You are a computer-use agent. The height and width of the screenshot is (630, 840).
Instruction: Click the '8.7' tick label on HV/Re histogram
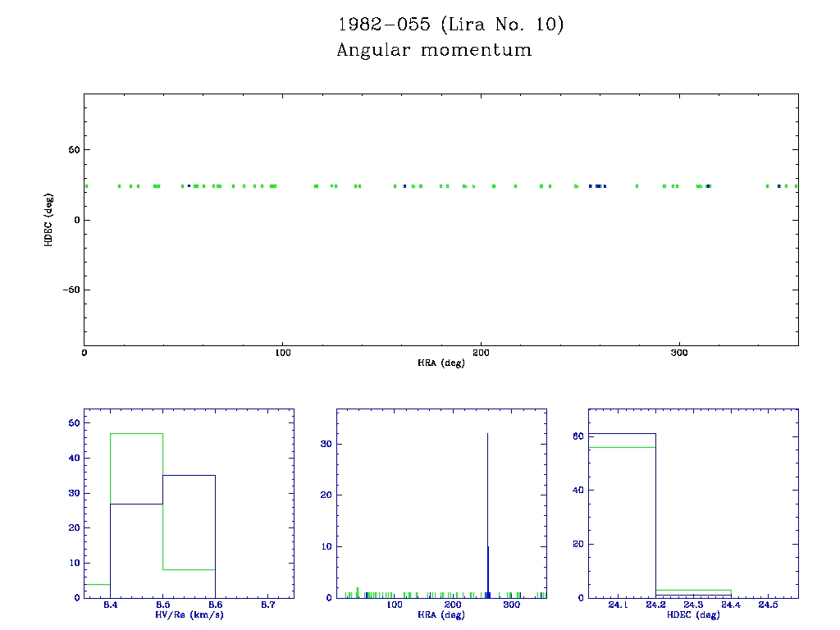tap(267, 605)
